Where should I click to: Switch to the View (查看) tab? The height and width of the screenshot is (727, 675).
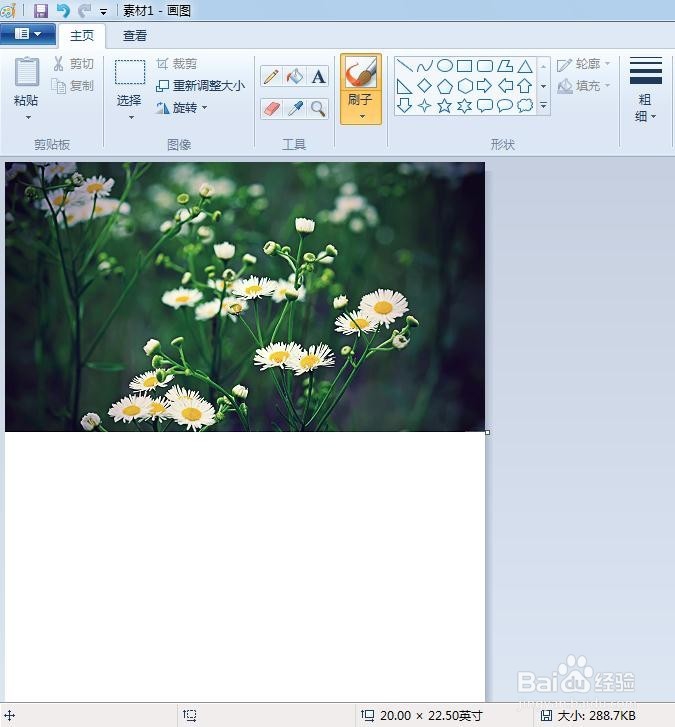click(135, 36)
